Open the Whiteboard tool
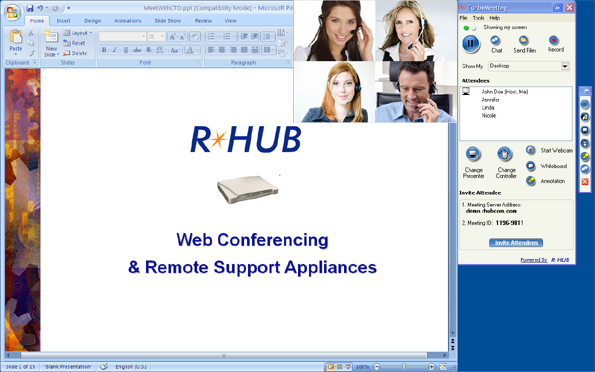The width and height of the screenshot is (595, 372). 530,166
